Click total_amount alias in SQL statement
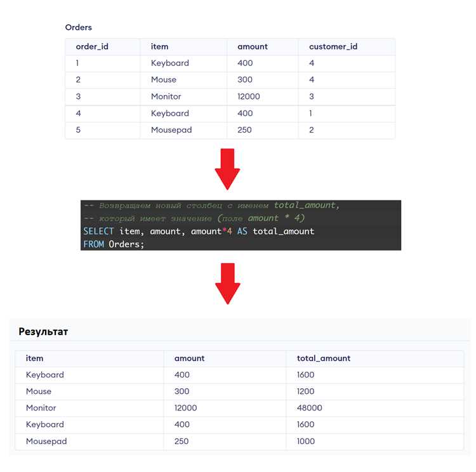 tap(283, 232)
